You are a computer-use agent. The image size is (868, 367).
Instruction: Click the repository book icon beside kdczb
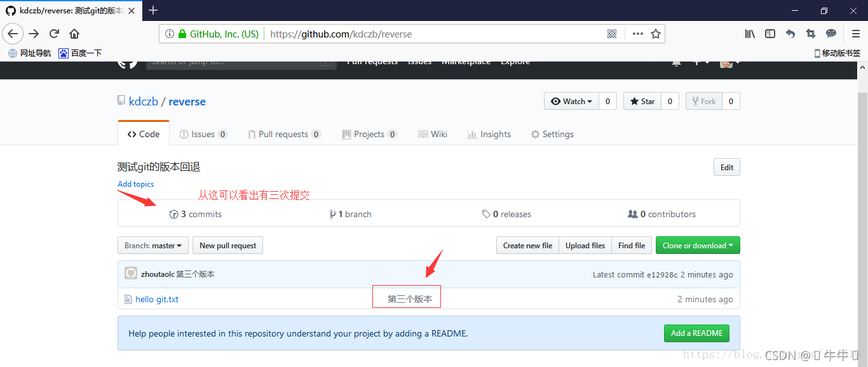coord(121,101)
